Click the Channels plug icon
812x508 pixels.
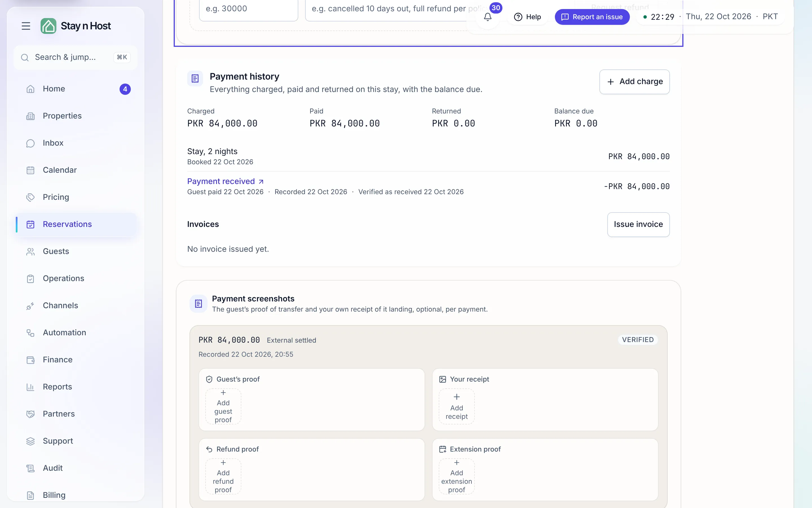point(30,306)
